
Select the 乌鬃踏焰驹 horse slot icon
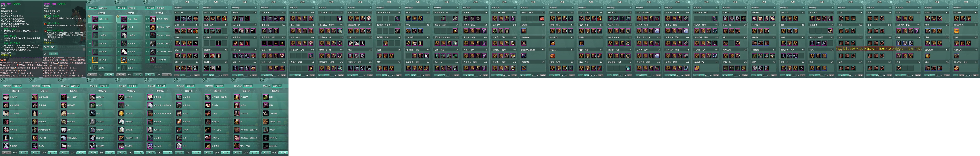(x=153, y=60)
